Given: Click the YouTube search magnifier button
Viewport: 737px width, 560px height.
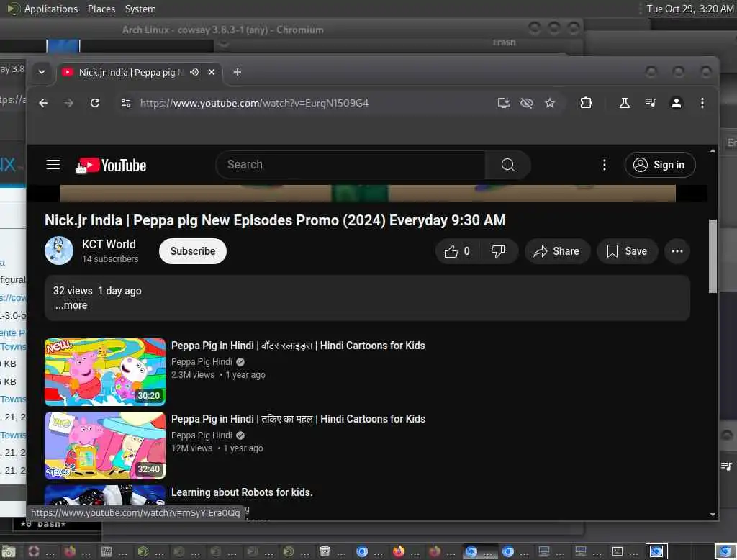Looking at the screenshot, I should pos(507,165).
